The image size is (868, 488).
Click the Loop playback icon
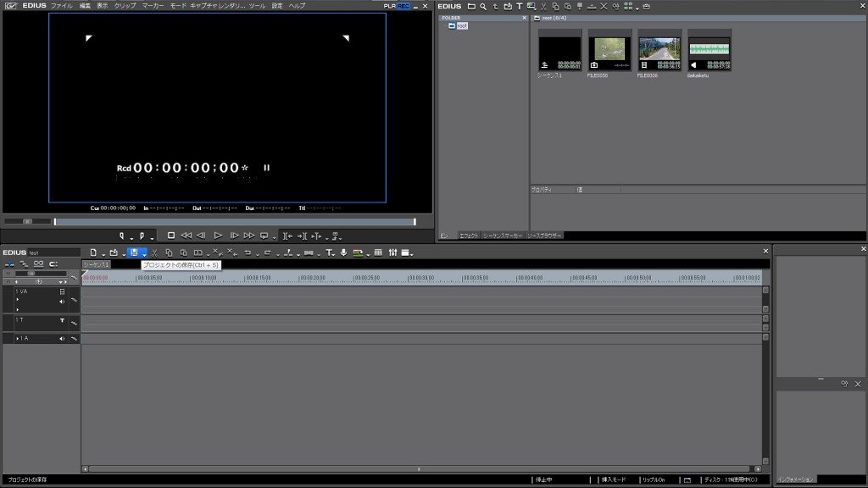(264, 236)
